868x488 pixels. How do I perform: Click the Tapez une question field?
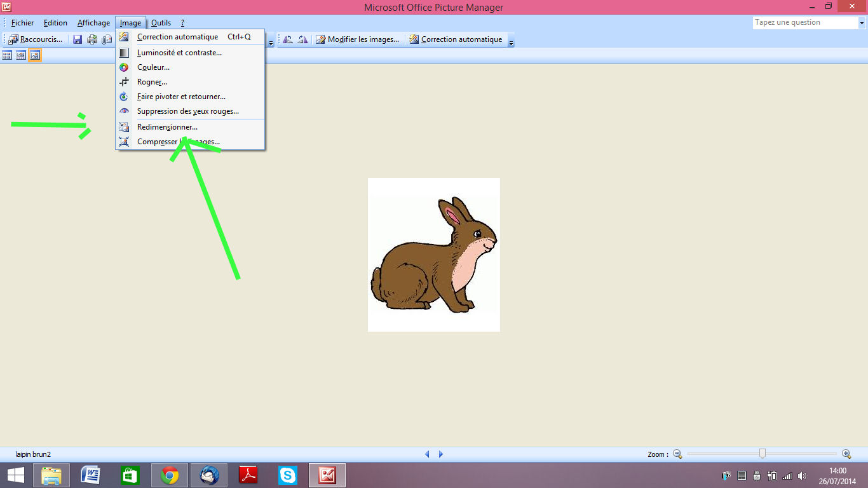[805, 23]
